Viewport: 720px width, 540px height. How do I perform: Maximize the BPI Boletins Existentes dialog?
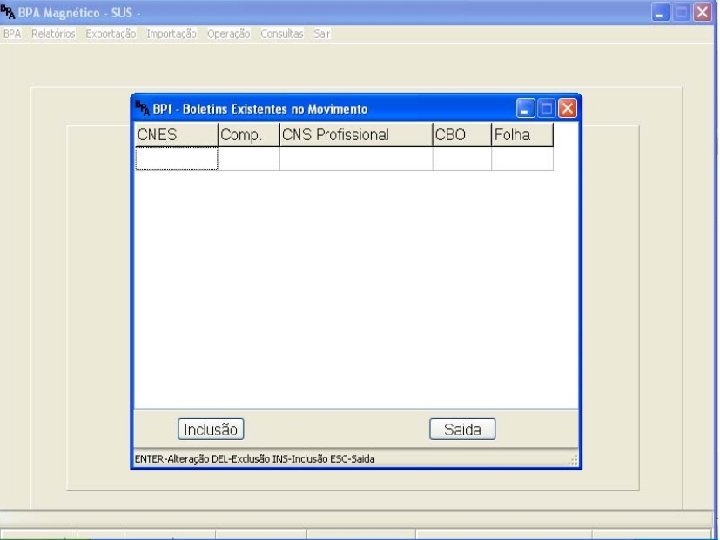tap(546, 109)
